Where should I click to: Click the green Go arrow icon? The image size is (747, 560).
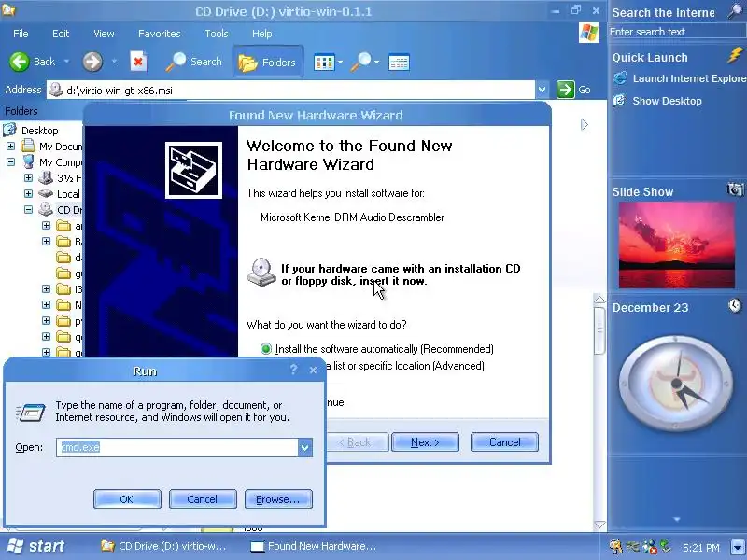click(x=566, y=90)
